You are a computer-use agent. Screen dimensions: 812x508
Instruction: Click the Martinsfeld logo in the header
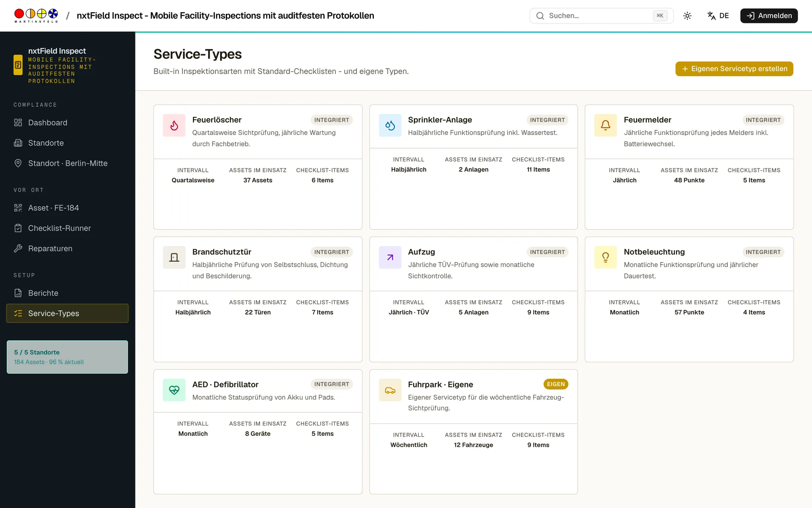click(x=36, y=16)
